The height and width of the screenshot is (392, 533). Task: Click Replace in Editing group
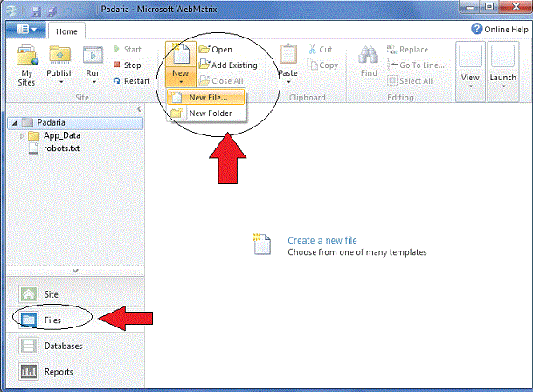pos(407,49)
